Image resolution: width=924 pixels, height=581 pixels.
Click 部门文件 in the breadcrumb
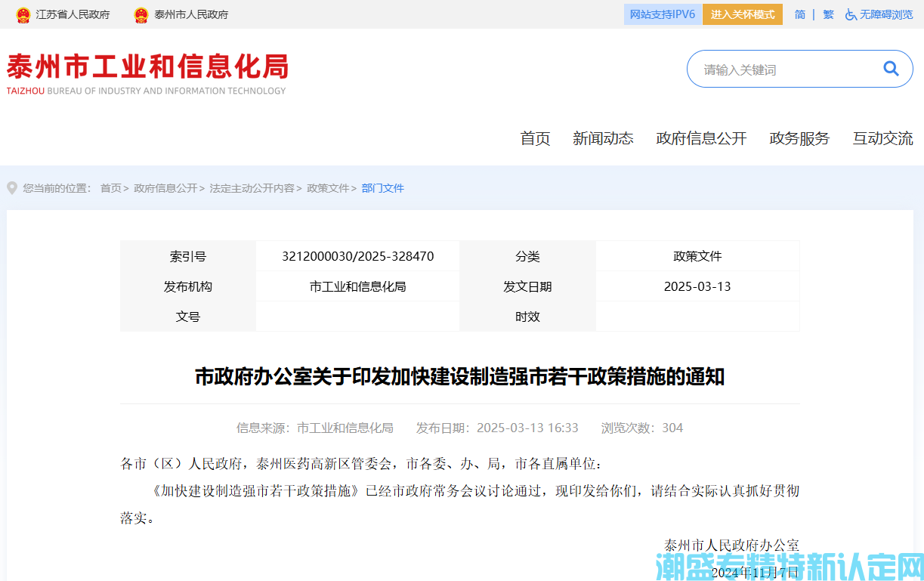[383, 188]
